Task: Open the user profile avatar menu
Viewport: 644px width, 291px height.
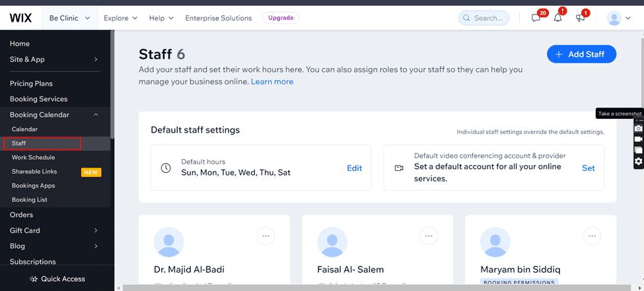Action: pos(618,18)
